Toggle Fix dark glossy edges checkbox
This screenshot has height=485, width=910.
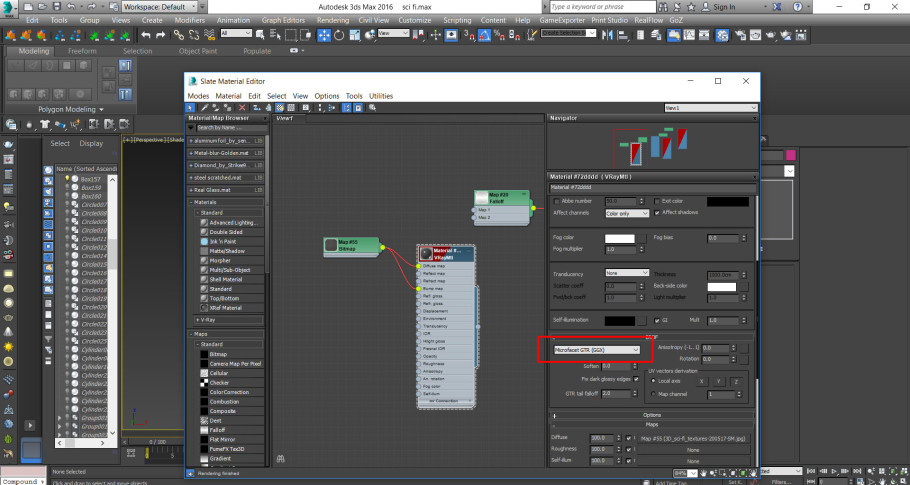click(637, 379)
